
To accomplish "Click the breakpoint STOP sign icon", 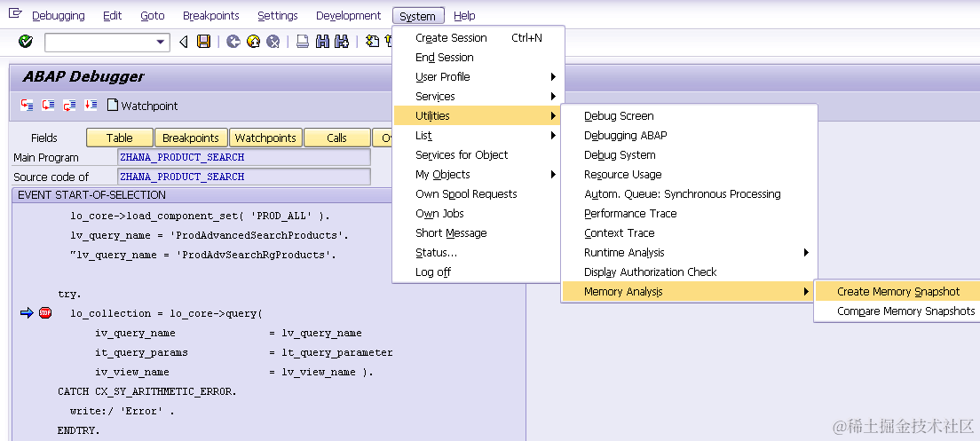I will pos(45,312).
